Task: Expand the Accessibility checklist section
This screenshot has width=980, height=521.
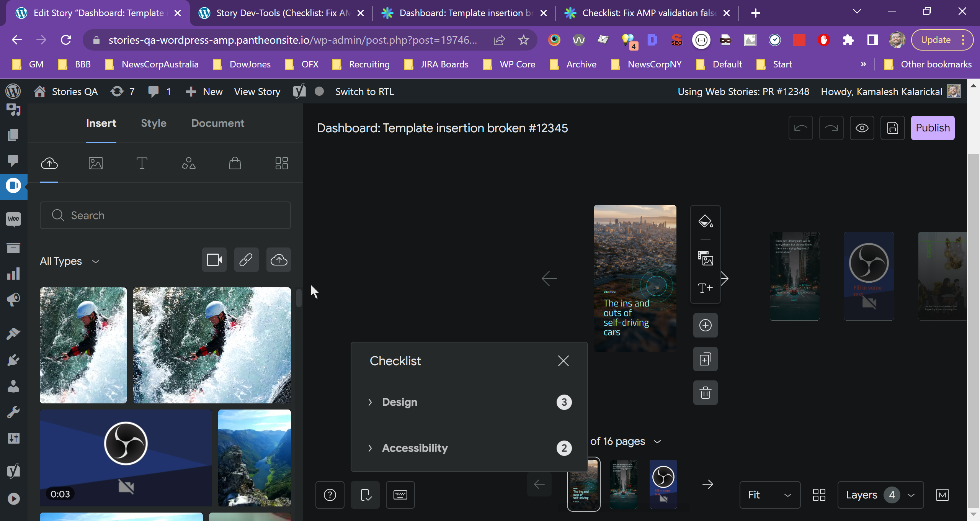Action: [469, 448]
